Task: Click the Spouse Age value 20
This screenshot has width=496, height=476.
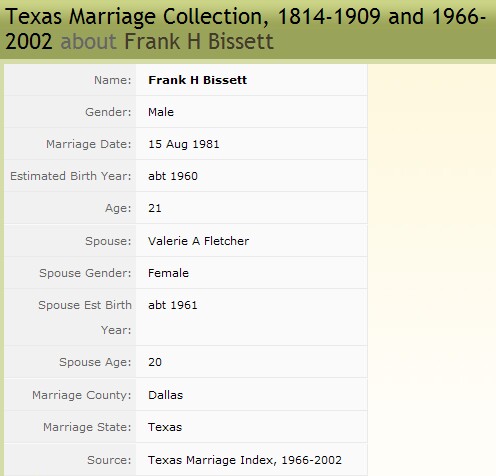Action: pyautogui.click(x=155, y=362)
